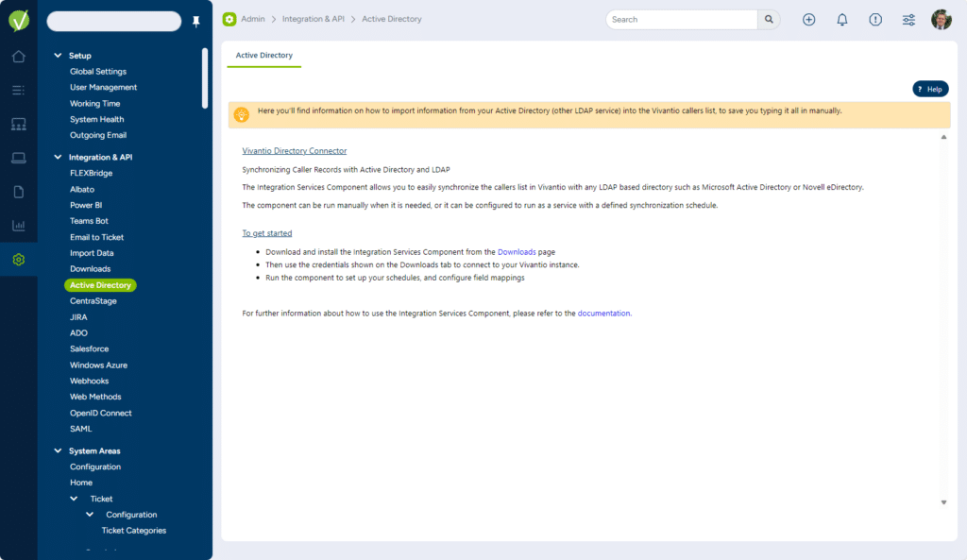
Task: Click the plus add-new icon in header
Action: point(808,20)
